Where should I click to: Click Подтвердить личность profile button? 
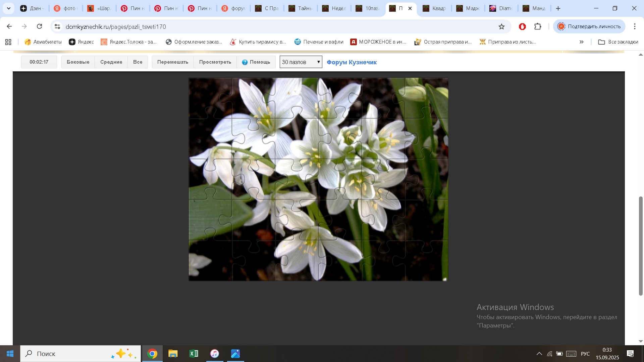coord(589,26)
